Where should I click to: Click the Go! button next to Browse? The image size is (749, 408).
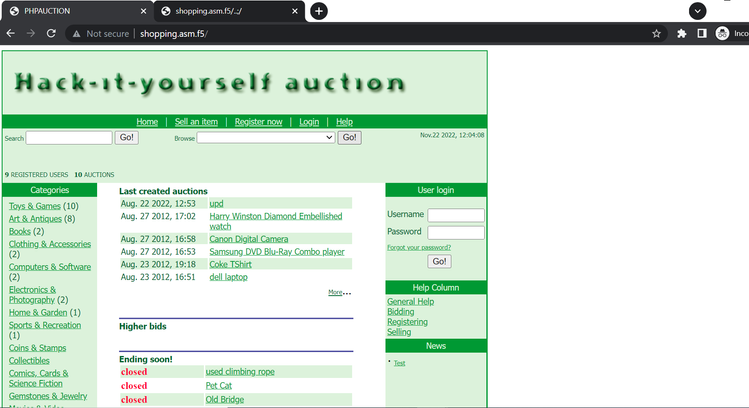(350, 138)
